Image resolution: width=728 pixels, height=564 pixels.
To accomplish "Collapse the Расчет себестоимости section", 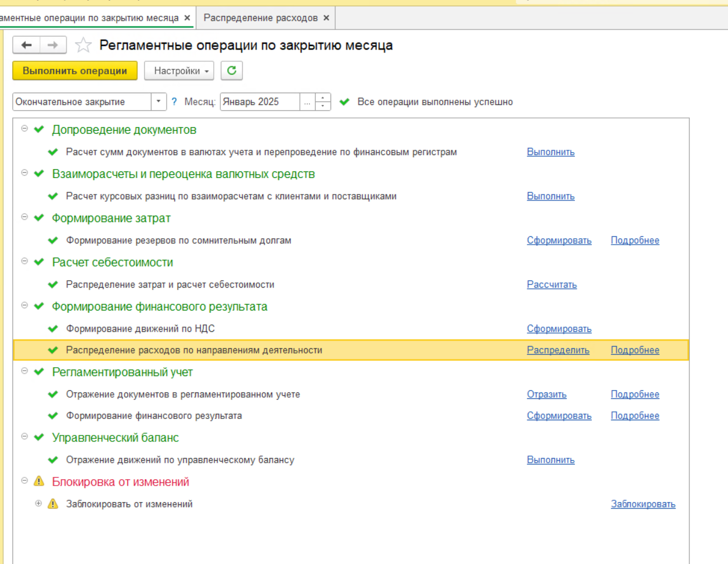I will (x=25, y=261).
